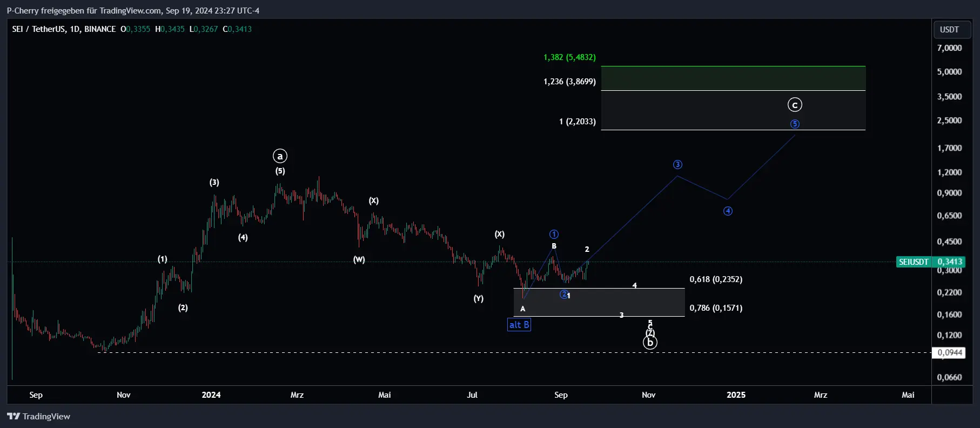Click the SEIUSDT 0,3413 price tag
This screenshot has width=980, height=428.
click(x=930, y=262)
